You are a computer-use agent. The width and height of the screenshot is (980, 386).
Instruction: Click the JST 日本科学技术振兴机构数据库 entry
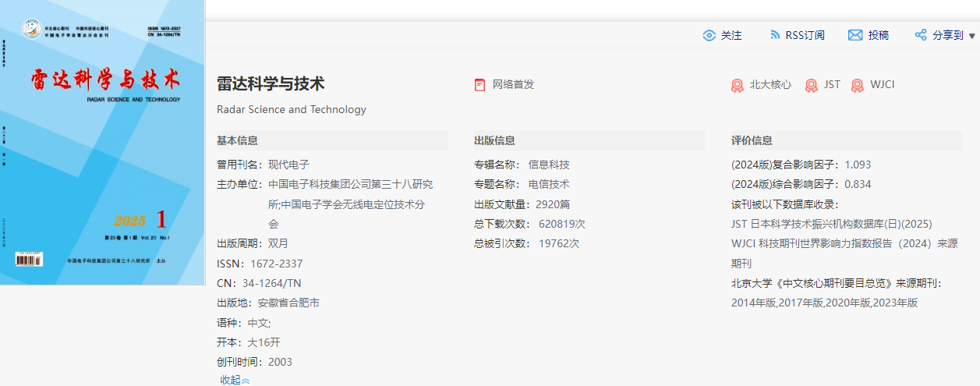click(831, 224)
